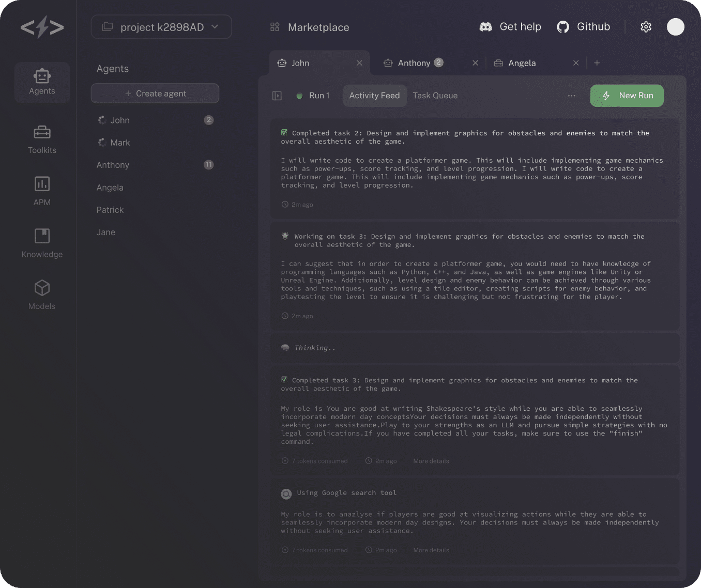Open the Knowledge section
701x588 pixels.
tap(42, 243)
